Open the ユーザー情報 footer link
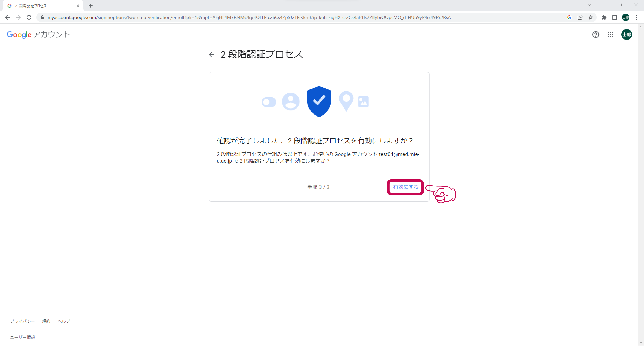This screenshot has width=644, height=346. pos(23,337)
